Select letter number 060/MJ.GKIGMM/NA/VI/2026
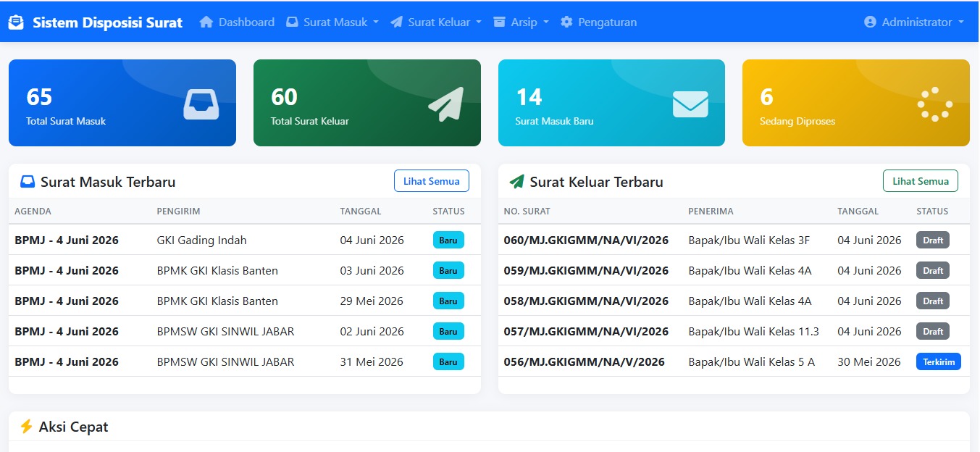980x452 pixels. coord(586,240)
